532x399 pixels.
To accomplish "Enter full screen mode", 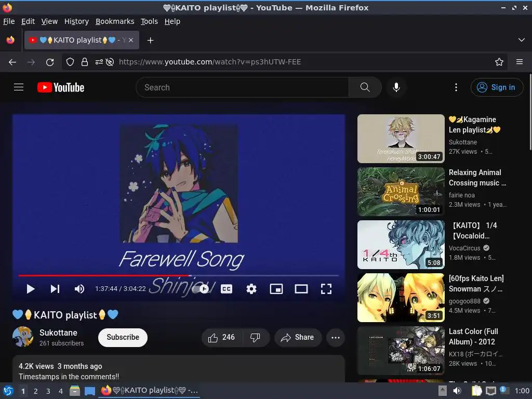I will 326,289.
